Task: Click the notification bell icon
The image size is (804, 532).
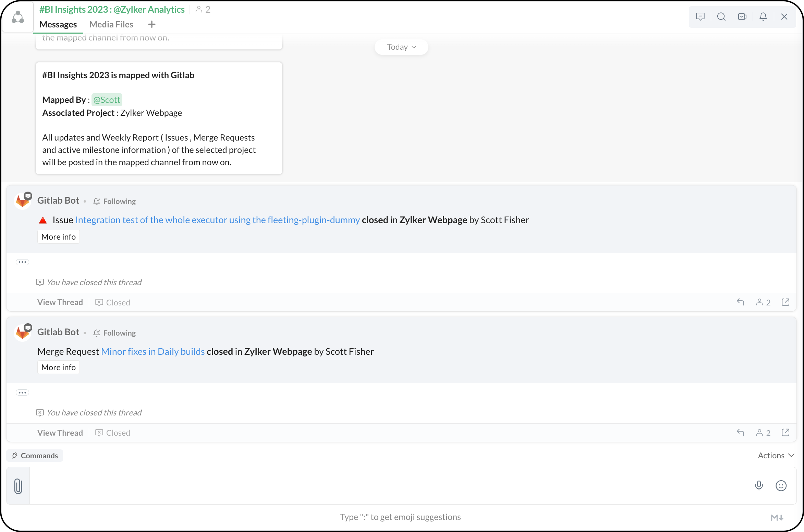Action: pyautogui.click(x=763, y=16)
